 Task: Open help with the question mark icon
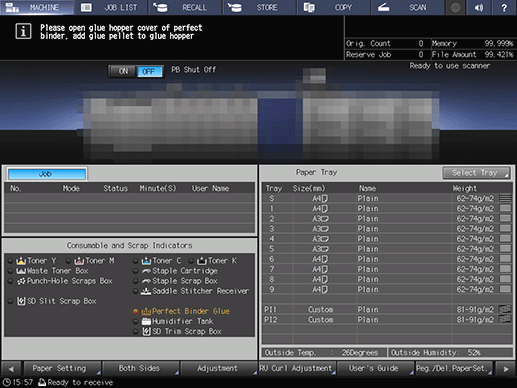504,7
